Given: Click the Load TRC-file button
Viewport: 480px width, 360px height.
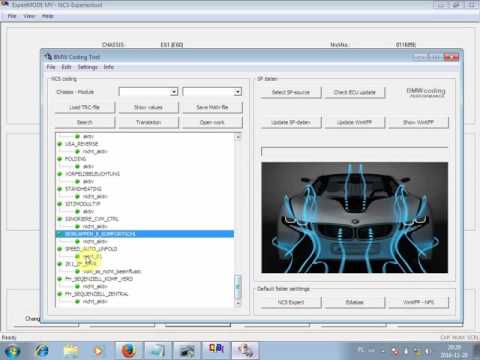Looking at the screenshot, I should [85, 107].
